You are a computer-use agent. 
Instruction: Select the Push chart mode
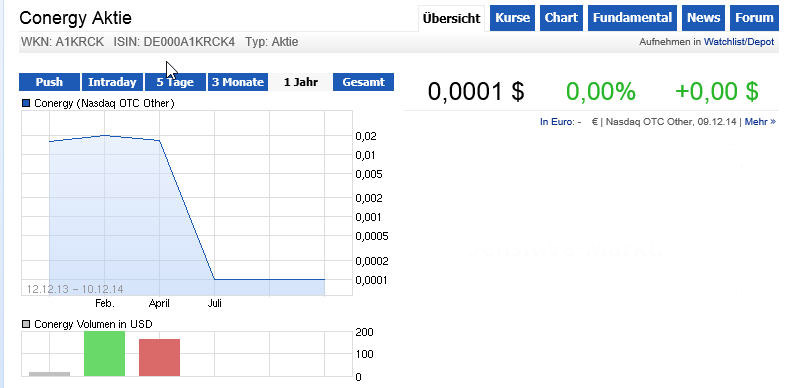pos(49,82)
